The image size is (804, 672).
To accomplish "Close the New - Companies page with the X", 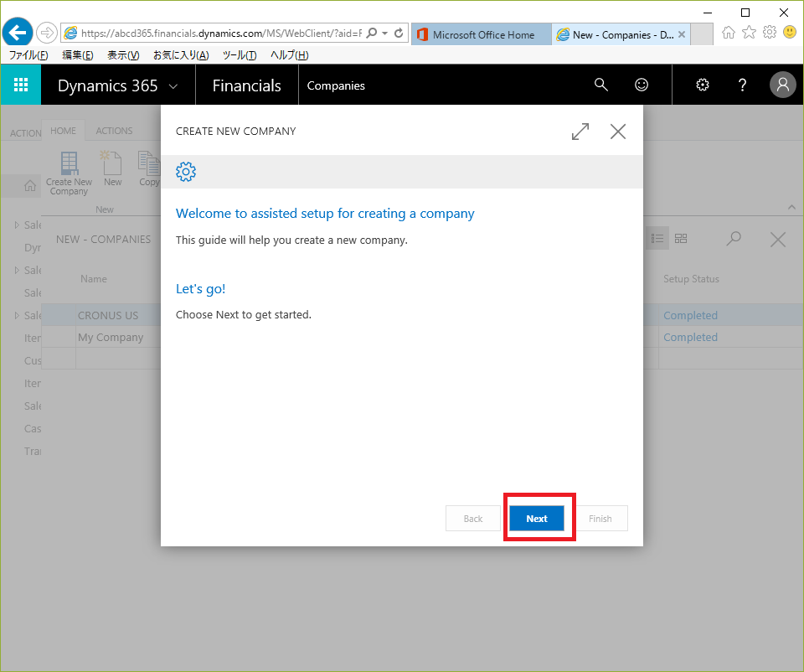I will click(x=777, y=239).
